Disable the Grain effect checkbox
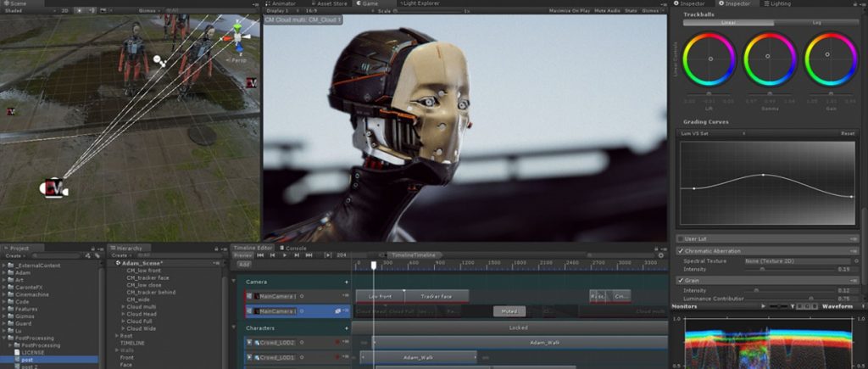Viewport: 868px width, 369px height. click(x=681, y=280)
